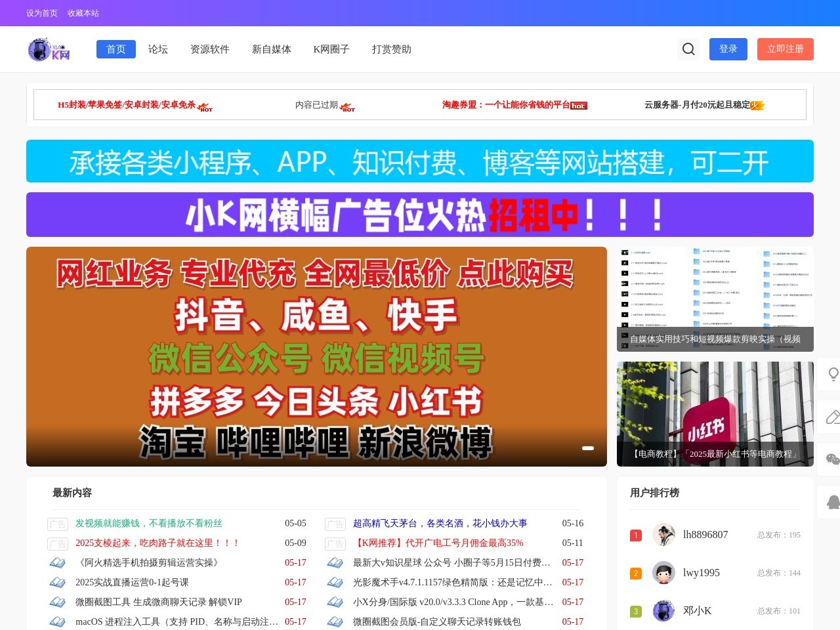Click the 广告 tag beside 2025支棱起来
Screen dimensions: 840x630
tap(58, 543)
